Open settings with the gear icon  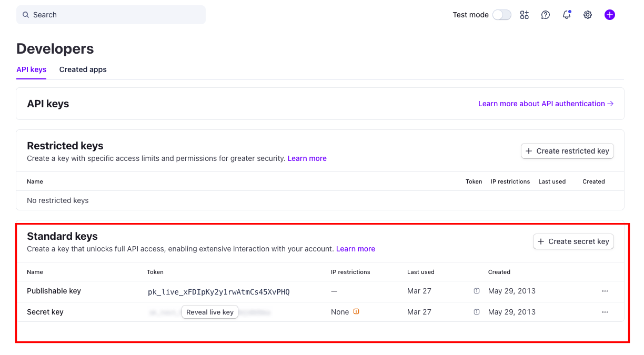pyautogui.click(x=587, y=15)
